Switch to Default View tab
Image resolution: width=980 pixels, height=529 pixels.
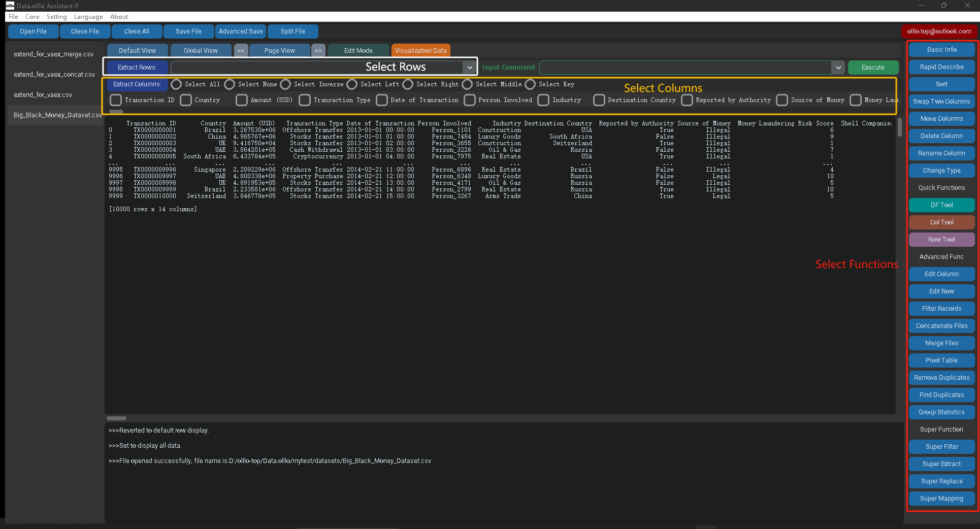pos(137,50)
